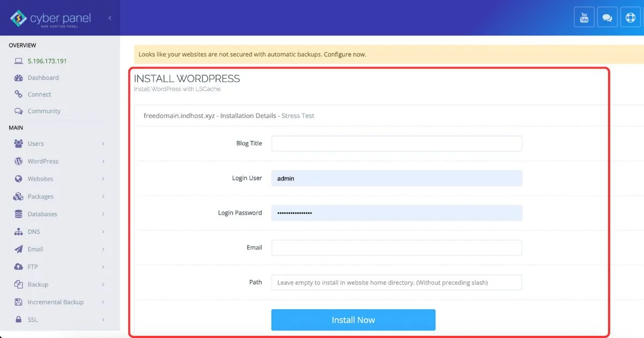The height and width of the screenshot is (338, 644).
Task: Select Packages in the sidebar
Action: pos(40,196)
